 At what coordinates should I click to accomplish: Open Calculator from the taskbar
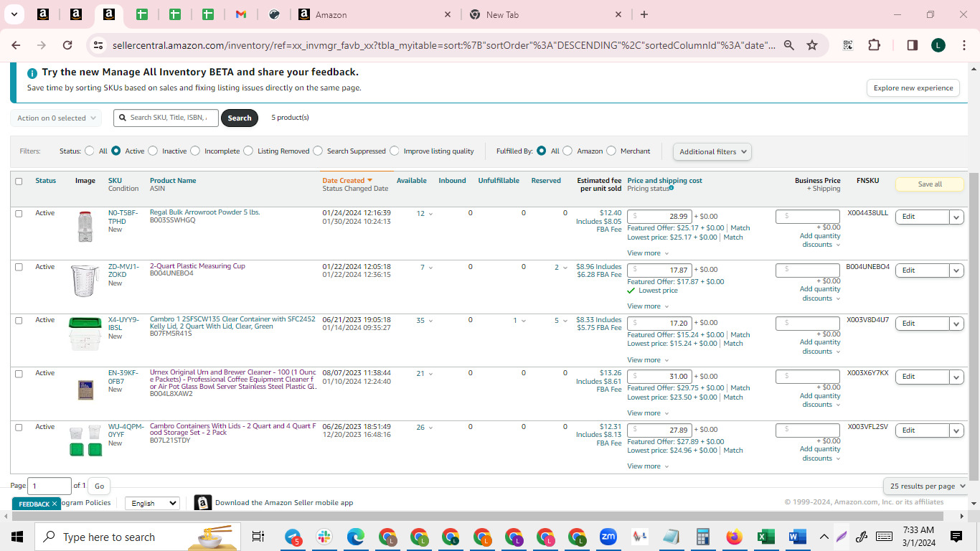tap(702, 537)
